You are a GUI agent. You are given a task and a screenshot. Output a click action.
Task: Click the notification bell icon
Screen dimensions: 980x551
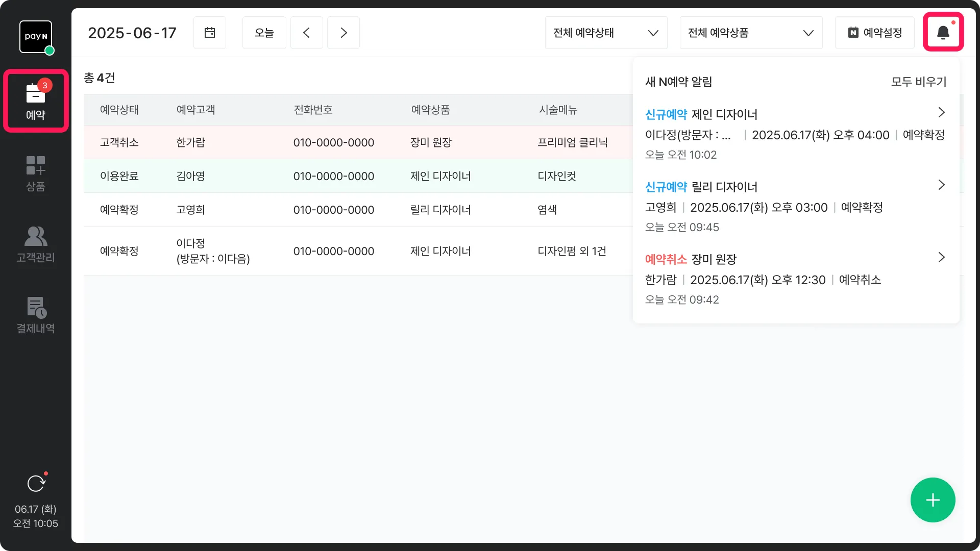(943, 33)
